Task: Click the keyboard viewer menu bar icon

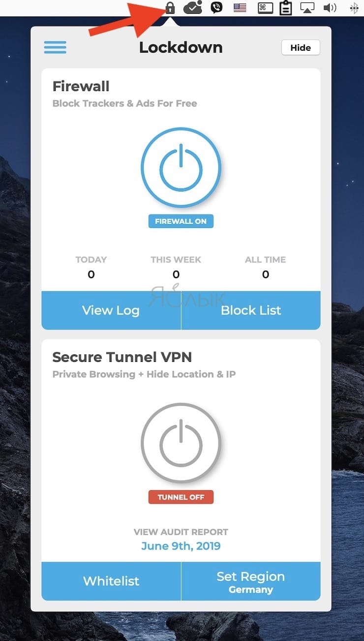Action: (265, 8)
